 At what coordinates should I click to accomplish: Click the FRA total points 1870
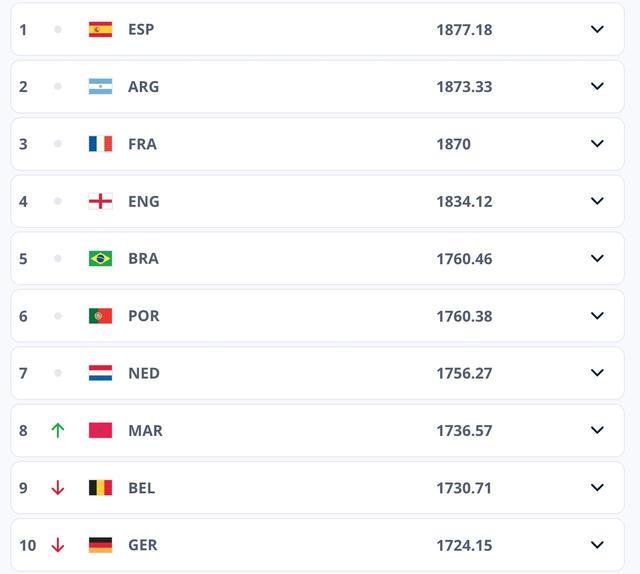453,144
